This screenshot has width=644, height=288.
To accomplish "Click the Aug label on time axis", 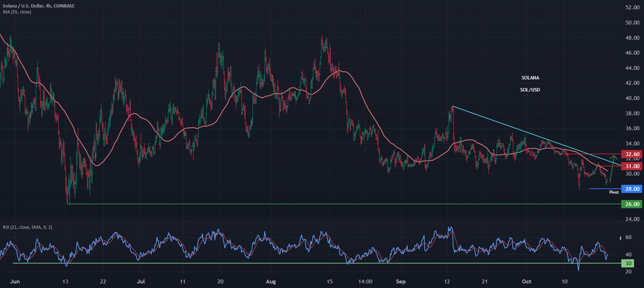I will [271, 282].
